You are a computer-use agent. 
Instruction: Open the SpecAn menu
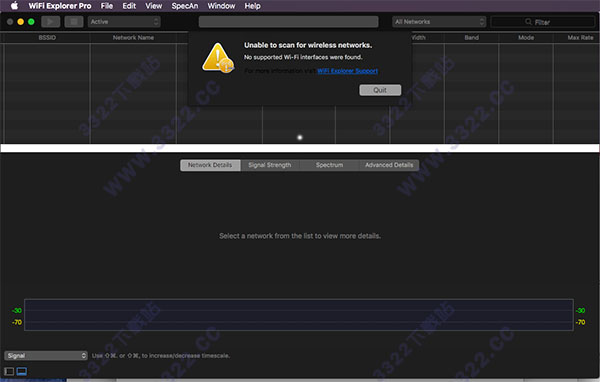click(185, 6)
